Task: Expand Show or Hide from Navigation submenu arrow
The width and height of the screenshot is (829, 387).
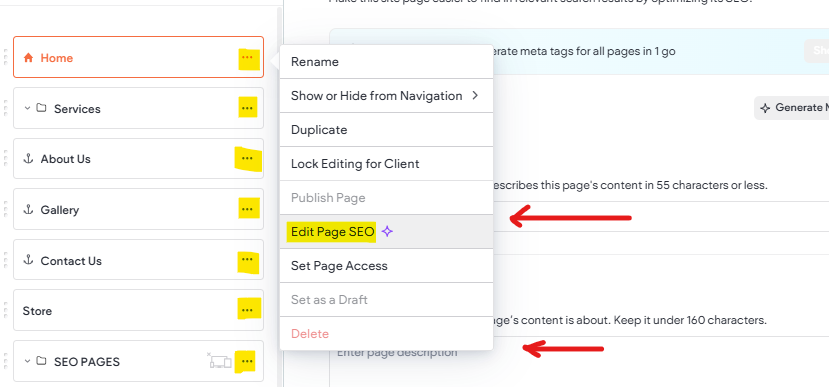Action: coord(475,95)
